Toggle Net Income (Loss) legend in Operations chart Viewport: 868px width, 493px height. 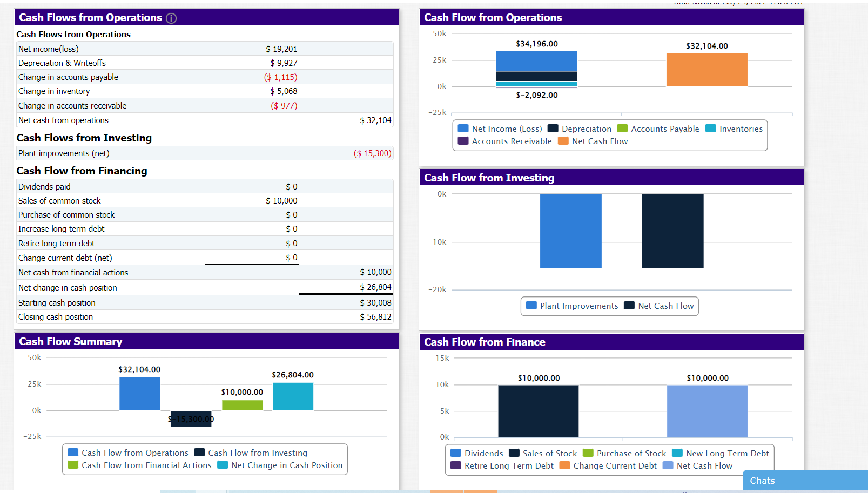point(500,129)
